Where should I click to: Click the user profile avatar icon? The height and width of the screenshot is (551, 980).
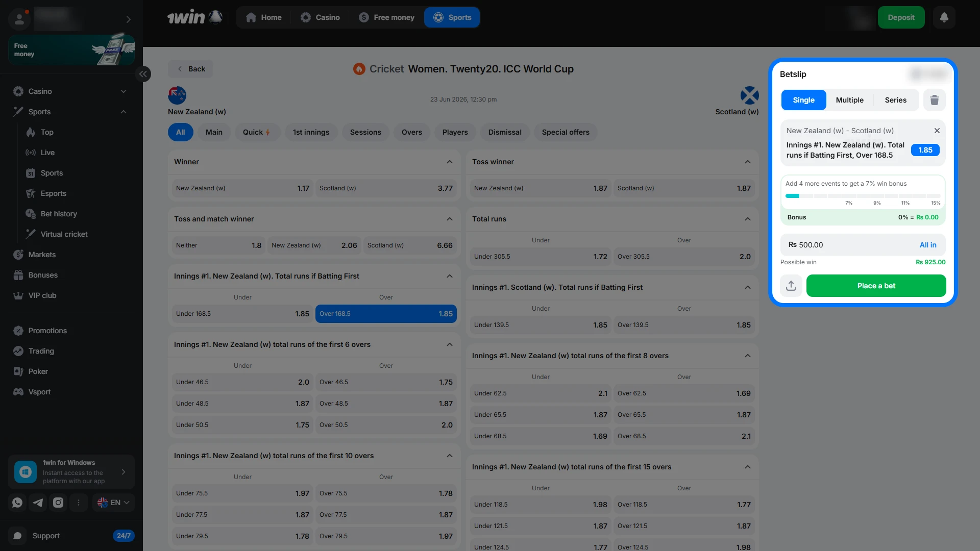(x=19, y=19)
